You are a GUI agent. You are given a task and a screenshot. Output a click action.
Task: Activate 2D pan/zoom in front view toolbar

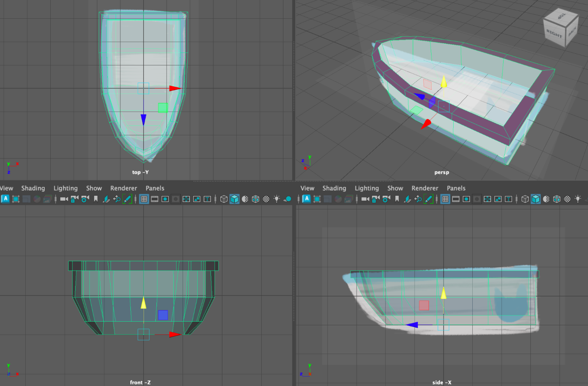coord(117,199)
